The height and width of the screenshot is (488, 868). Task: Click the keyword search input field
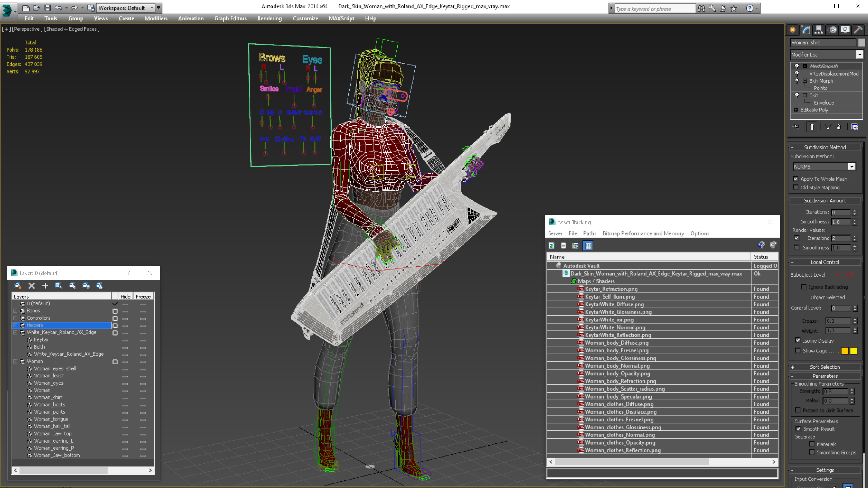655,9
